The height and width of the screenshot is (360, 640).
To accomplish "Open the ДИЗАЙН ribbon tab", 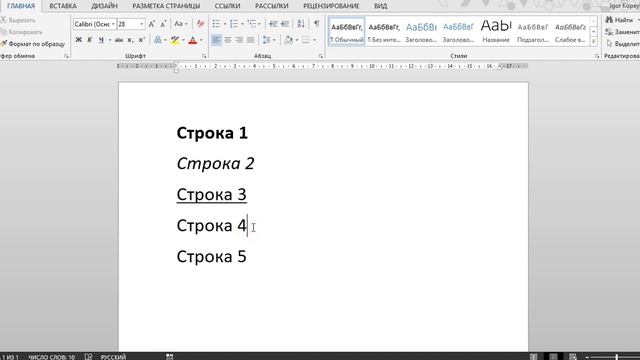I will (104, 6).
